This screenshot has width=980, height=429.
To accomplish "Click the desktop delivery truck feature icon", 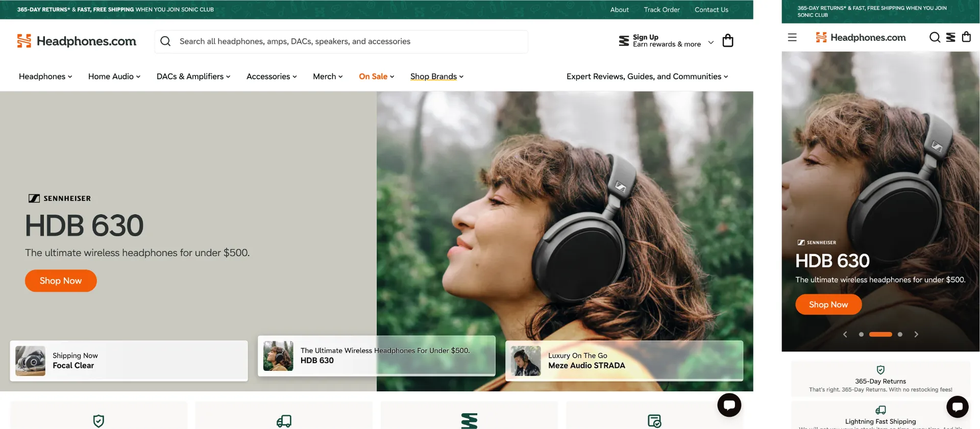I will coord(284,421).
